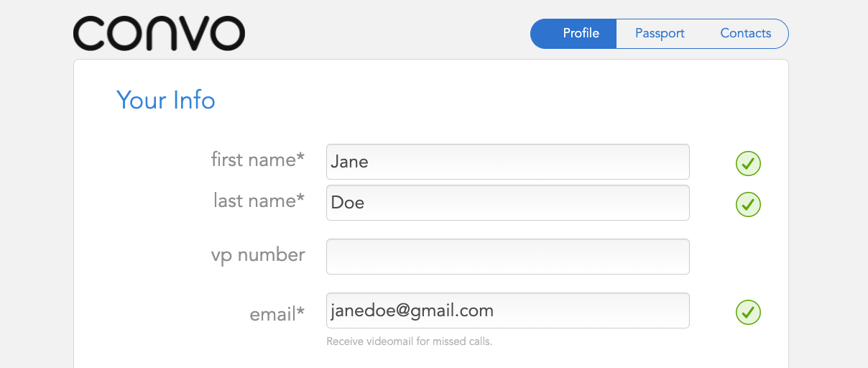Click the required asterisk after email

[300, 312]
